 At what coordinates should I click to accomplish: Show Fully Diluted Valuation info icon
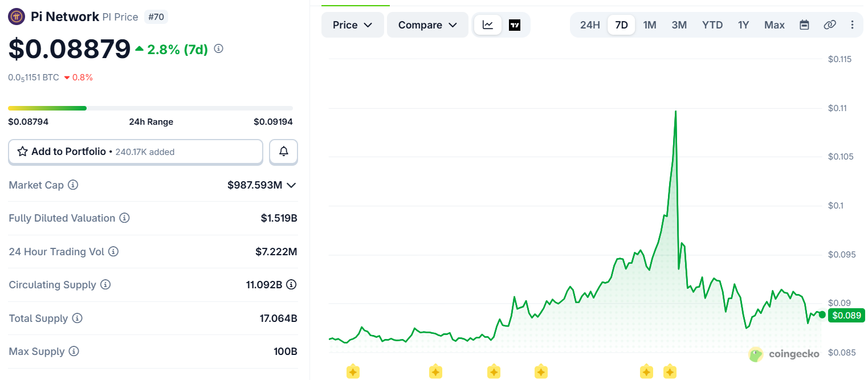(x=124, y=218)
